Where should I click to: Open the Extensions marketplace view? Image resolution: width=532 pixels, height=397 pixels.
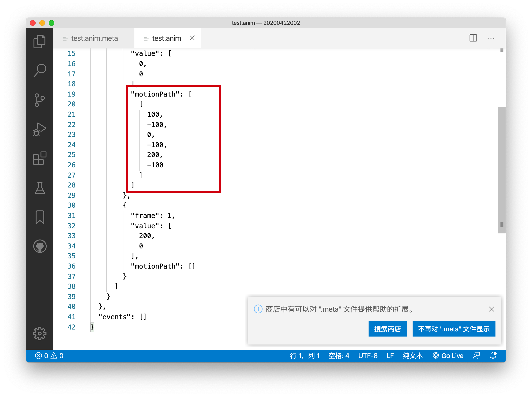40,159
